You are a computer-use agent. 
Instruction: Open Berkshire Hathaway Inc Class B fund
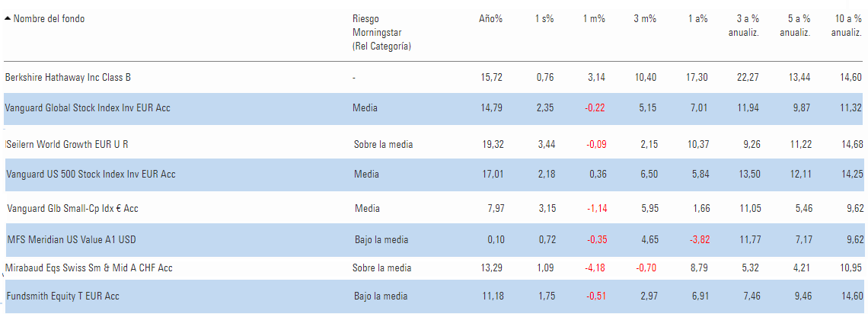click(x=68, y=78)
